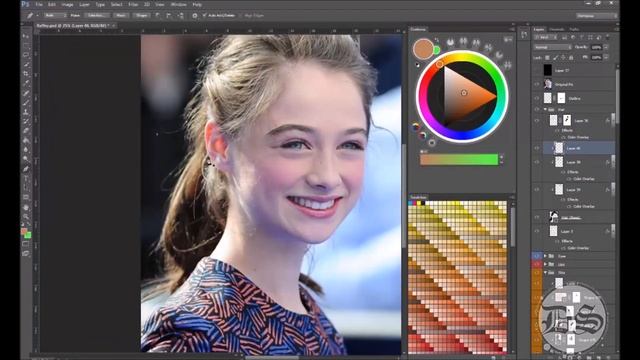640x360 pixels.
Task: Click the Original Pic layer thumbnail
Action: tap(548, 84)
